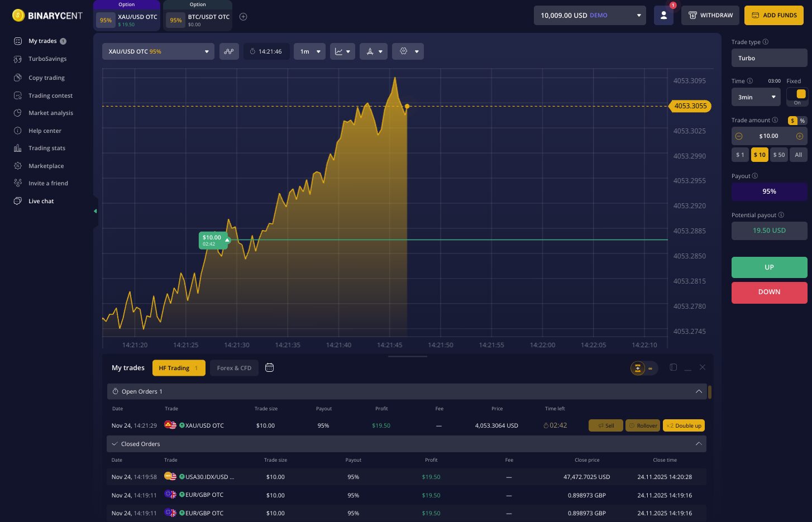Image resolution: width=812 pixels, height=522 pixels.
Task: Collapse the Open Orders section
Action: (699, 391)
